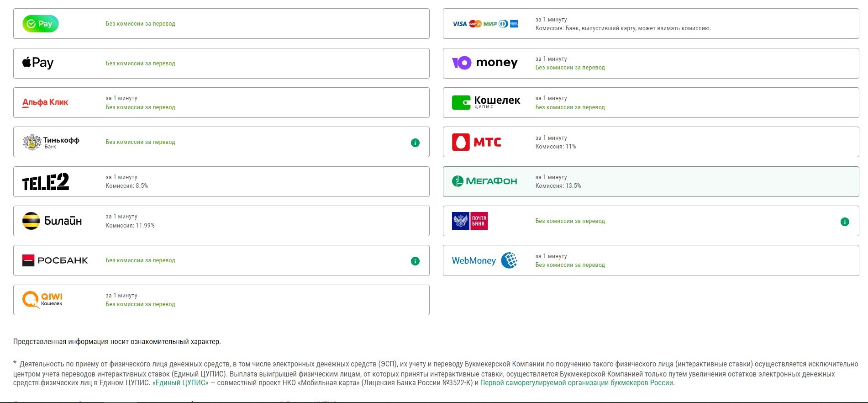This screenshot has width=868, height=403.
Task: Click "за 1 минуту" in the МегаФон row
Action: click(x=551, y=177)
